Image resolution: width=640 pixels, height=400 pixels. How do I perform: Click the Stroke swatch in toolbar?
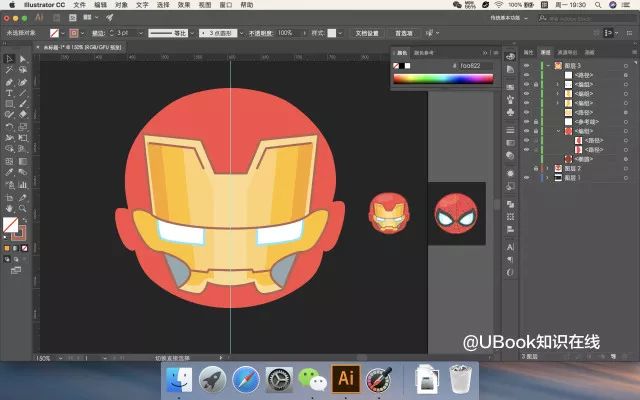click(19, 233)
